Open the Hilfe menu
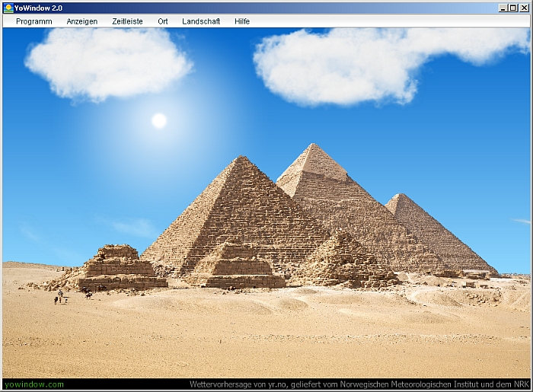 point(242,21)
